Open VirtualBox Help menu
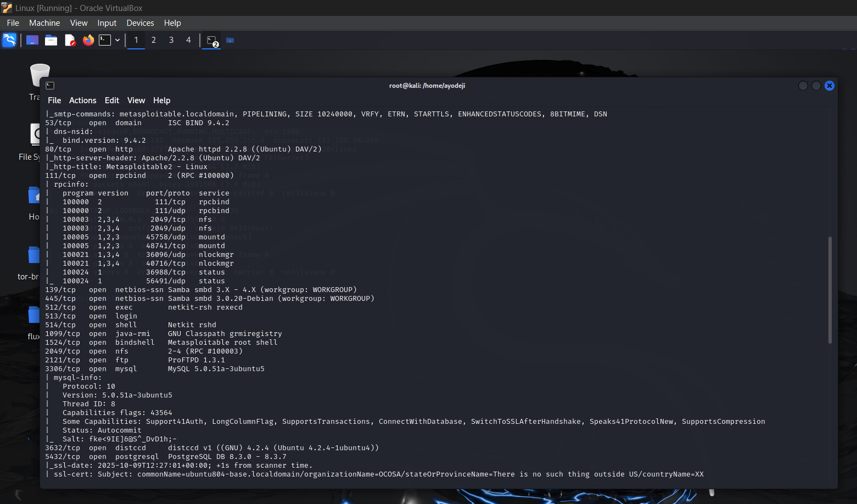 (x=172, y=23)
